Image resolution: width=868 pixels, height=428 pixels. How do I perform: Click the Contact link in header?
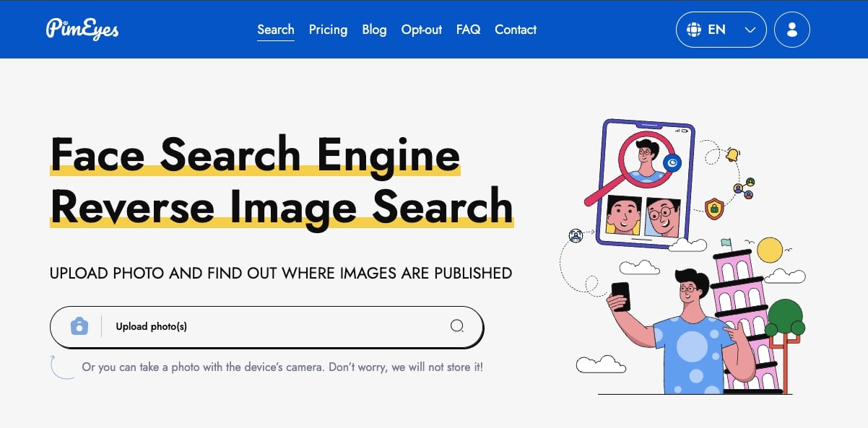515,30
